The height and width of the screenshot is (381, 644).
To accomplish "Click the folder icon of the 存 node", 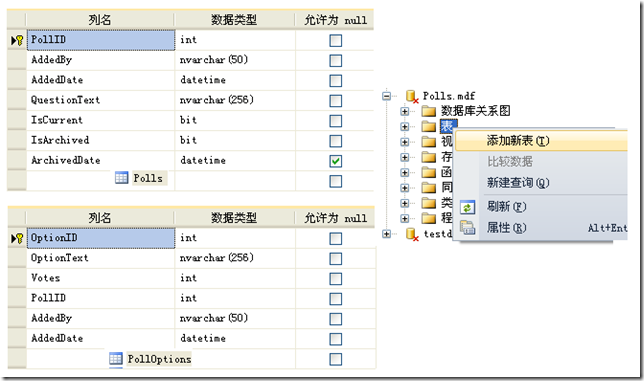I will click(x=428, y=157).
